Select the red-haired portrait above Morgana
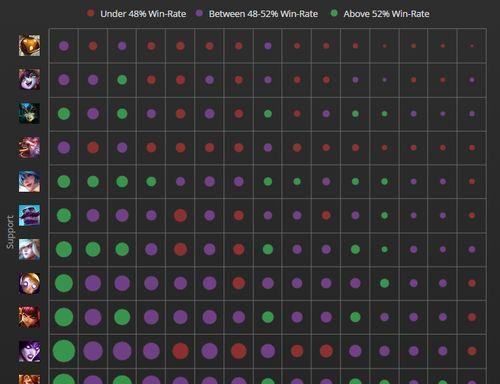This screenshot has width=500, height=384. click(29, 317)
